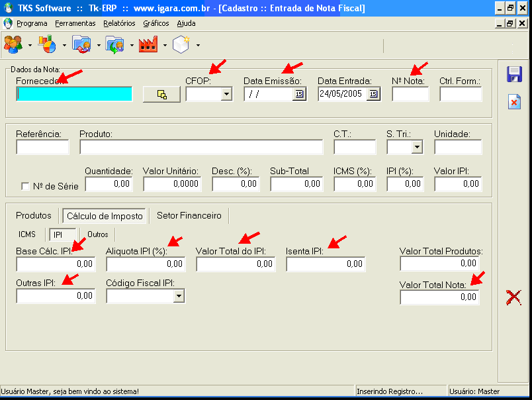The image size is (532, 400).
Task: Click the supplier search button beside Fornecedor
Action: [161, 94]
